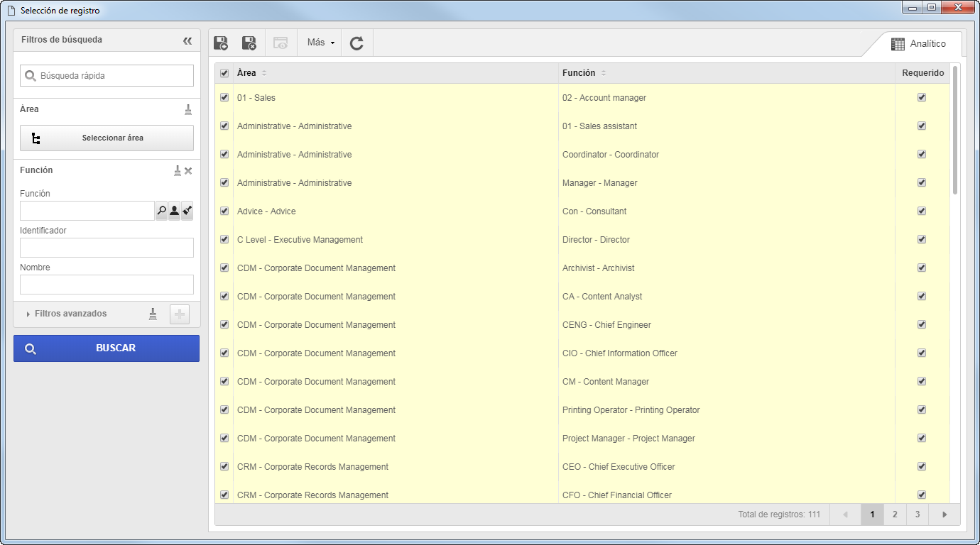980x545 pixels.
Task: Clear the Área filter with broom icon
Action: pos(188,109)
